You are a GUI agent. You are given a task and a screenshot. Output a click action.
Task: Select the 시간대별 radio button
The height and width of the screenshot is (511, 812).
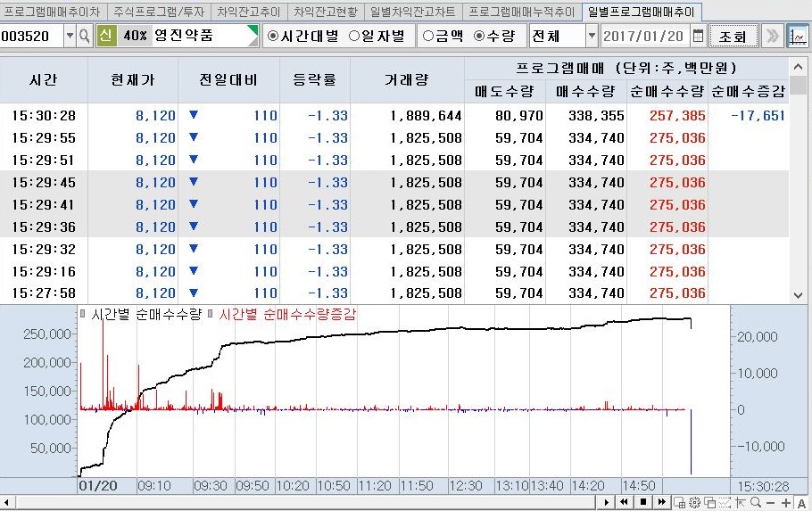pyautogui.click(x=272, y=36)
